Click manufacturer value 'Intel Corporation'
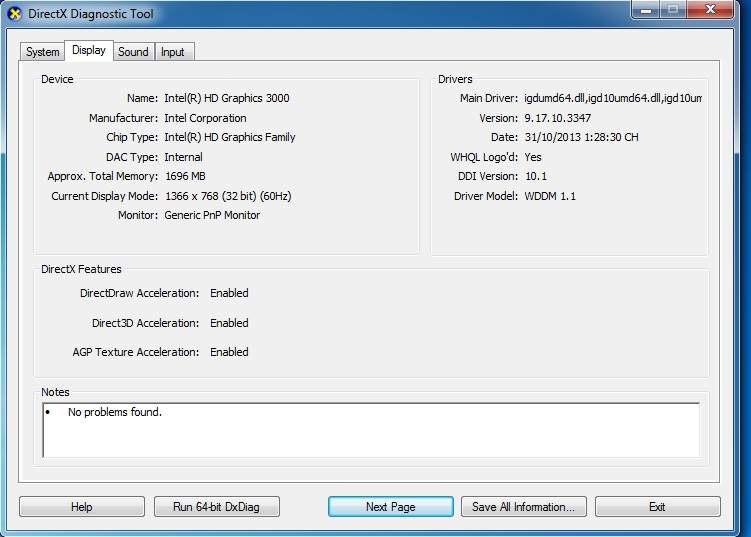The height and width of the screenshot is (537, 751). tap(205, 118)
